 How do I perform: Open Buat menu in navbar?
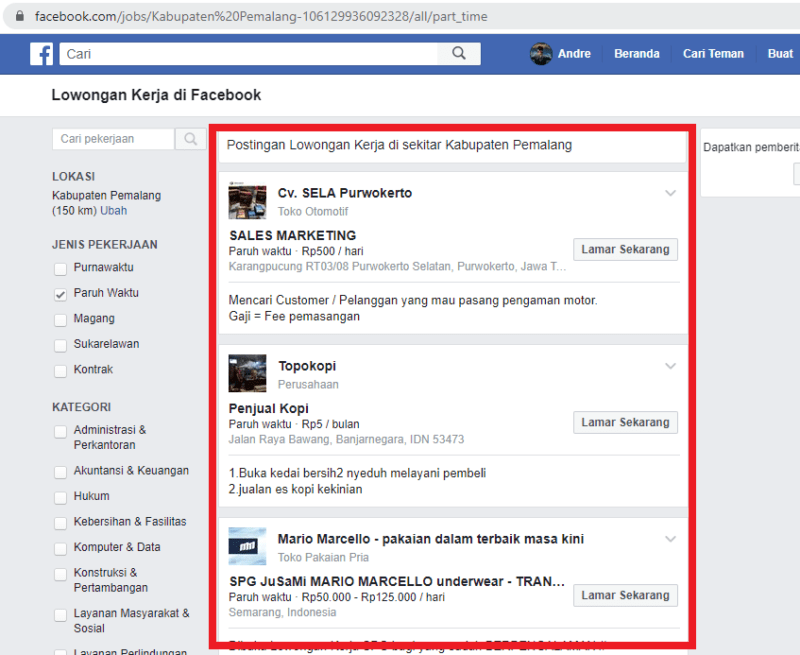780,54
